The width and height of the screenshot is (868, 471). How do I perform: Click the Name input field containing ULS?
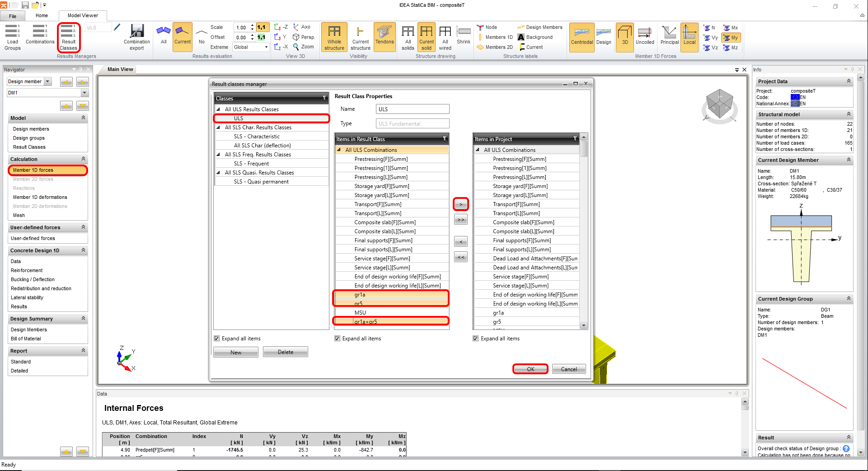tap(412, 109)
